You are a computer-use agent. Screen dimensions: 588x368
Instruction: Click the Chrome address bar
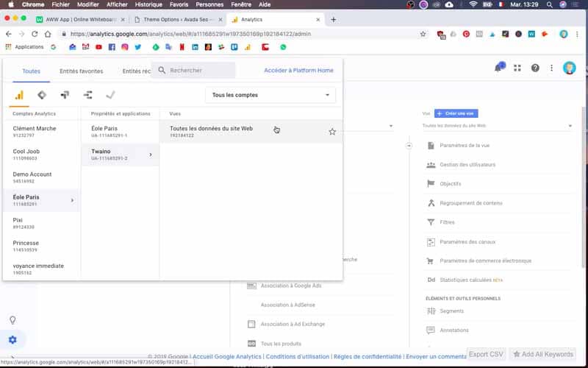[240, 34]
